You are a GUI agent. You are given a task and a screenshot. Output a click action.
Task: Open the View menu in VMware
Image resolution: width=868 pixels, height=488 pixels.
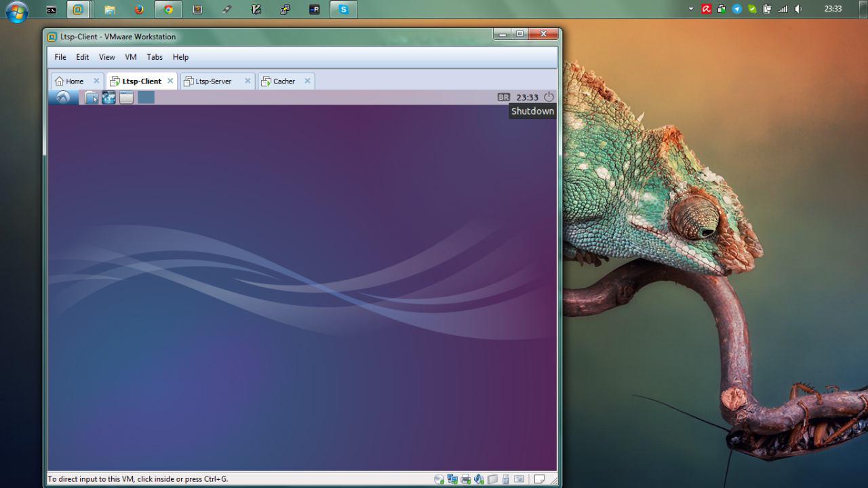coord(107,57)
